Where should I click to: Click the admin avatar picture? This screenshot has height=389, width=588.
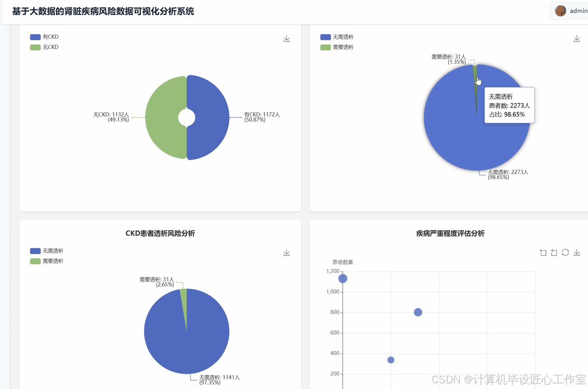pyautogui.click(x=560, y=11)
